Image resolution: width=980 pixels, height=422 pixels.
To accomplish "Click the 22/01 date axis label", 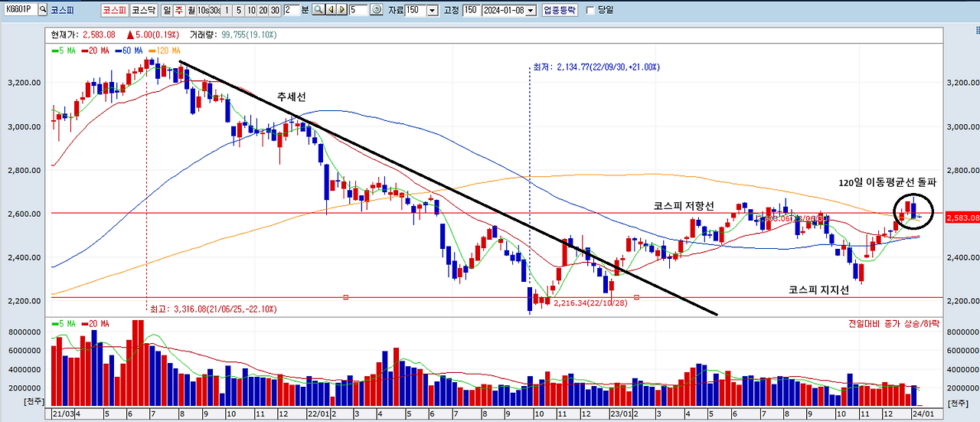I will (317, 414).
